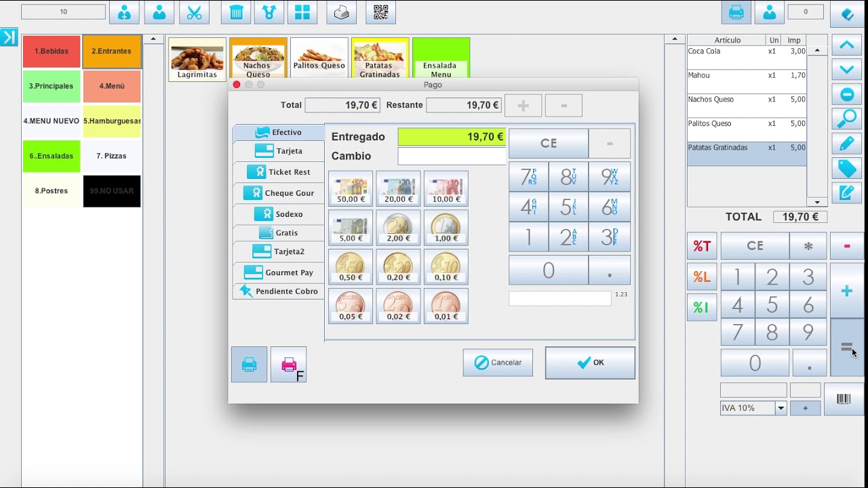Select Tarjeta payment method
Screen dimensions: 868x488
279,150
